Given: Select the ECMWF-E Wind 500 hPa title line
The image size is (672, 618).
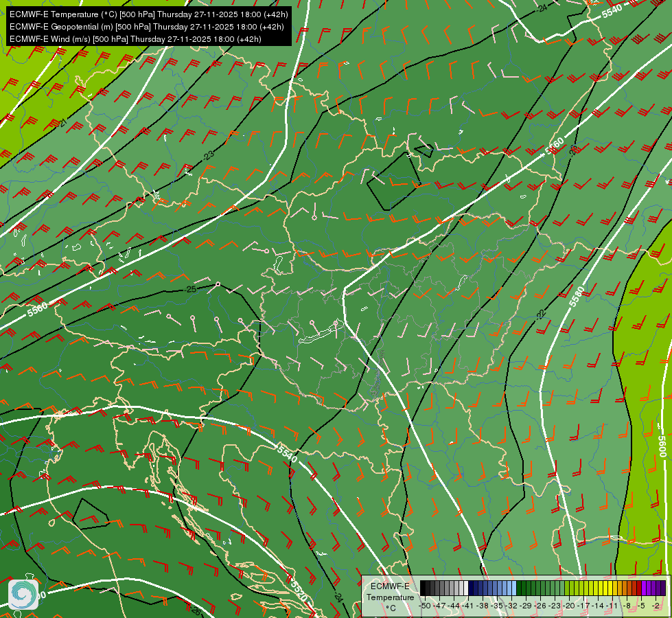Looking at the screenshot, I should pos(135,39).
